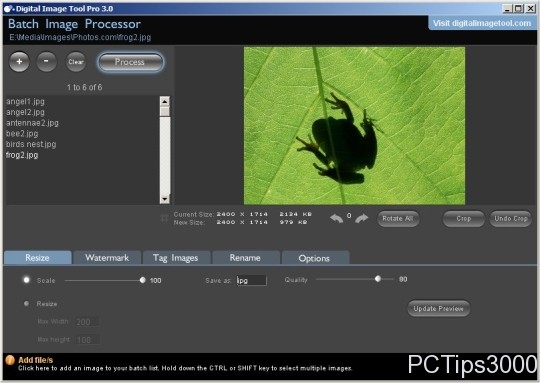Click the Quality slider handle

[x=378, y=279]
